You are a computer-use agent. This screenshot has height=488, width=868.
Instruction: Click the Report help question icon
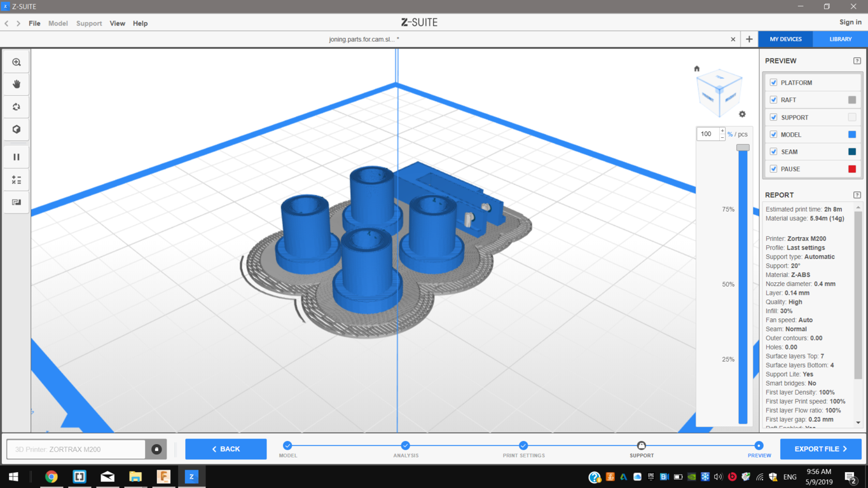tap(857, 195)
